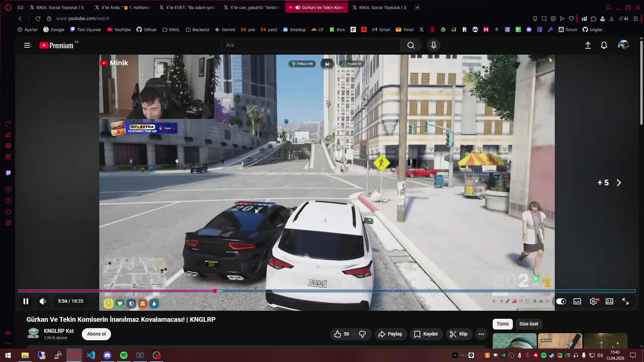
Task: Select the Tümü filter chip
Action: [x=503, y=324]
